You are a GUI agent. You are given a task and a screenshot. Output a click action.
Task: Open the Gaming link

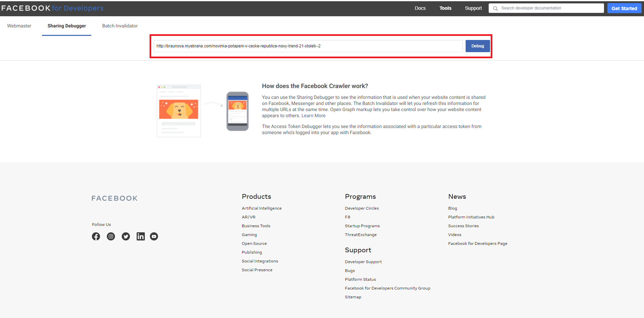(249, 235)
